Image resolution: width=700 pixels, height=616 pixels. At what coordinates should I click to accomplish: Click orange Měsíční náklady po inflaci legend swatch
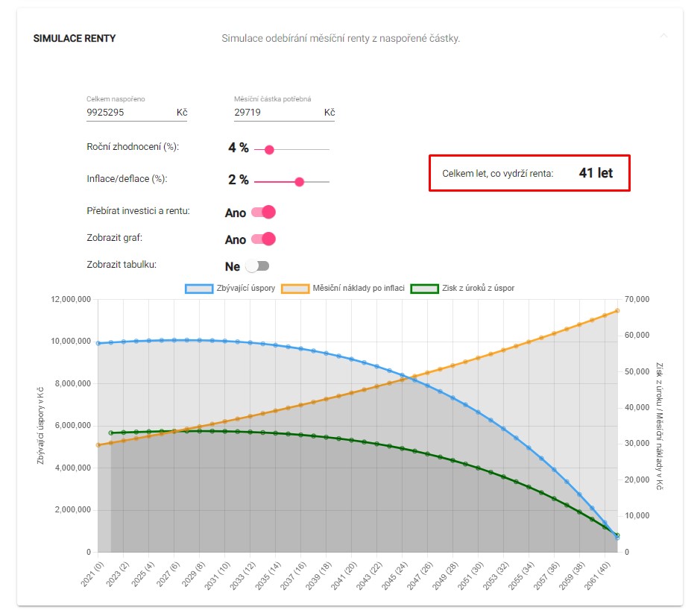point(295,289)
